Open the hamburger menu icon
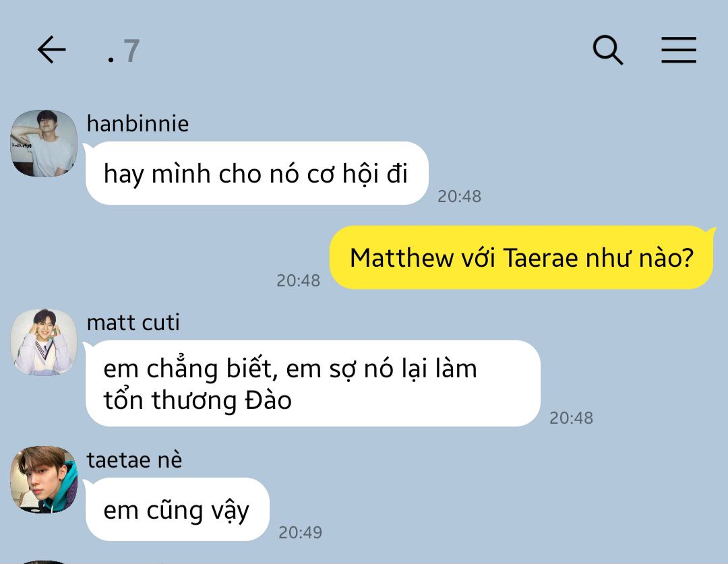 (x=679, y=50)
